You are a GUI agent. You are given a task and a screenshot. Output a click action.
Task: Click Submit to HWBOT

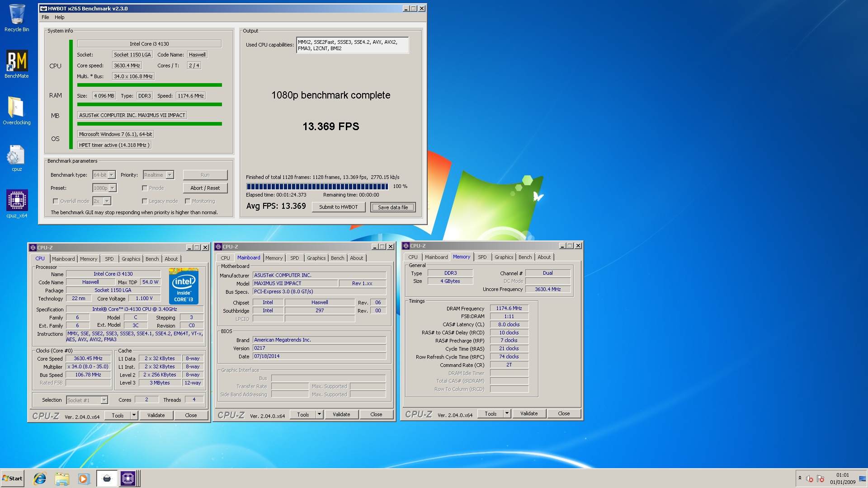pyautogui.click(x=338, y=207)
